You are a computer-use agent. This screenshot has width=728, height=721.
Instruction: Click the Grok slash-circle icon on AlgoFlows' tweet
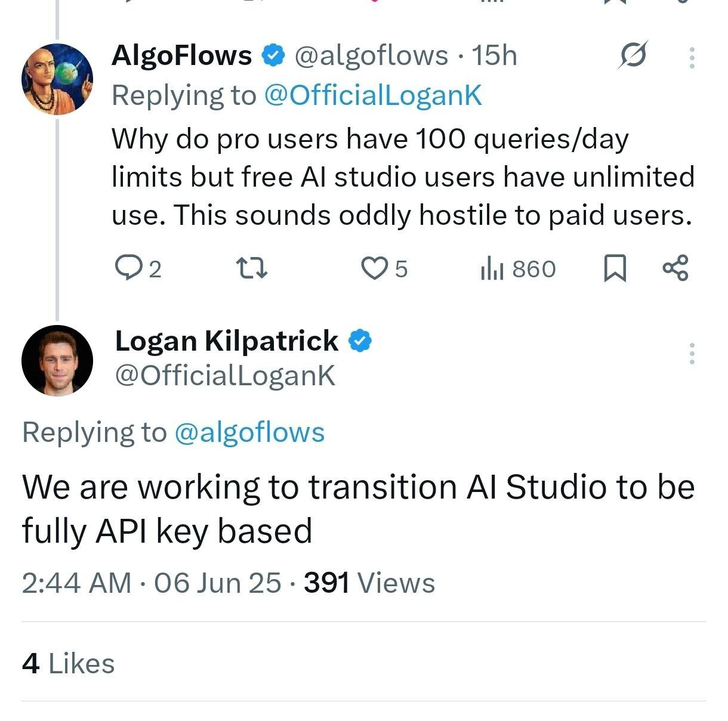tap(633, 55)
